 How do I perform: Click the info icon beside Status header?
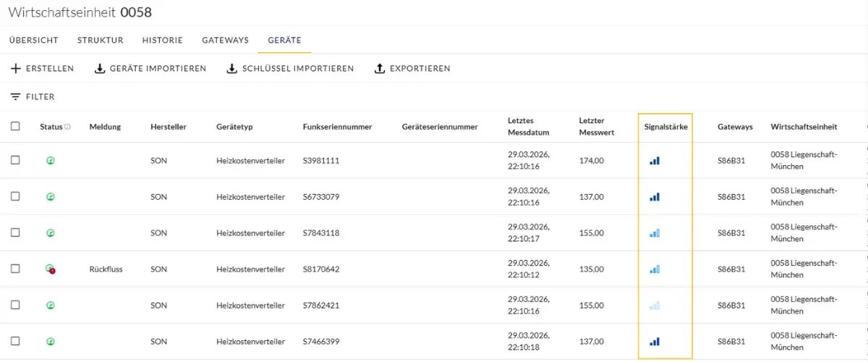(x=67, y=127)
